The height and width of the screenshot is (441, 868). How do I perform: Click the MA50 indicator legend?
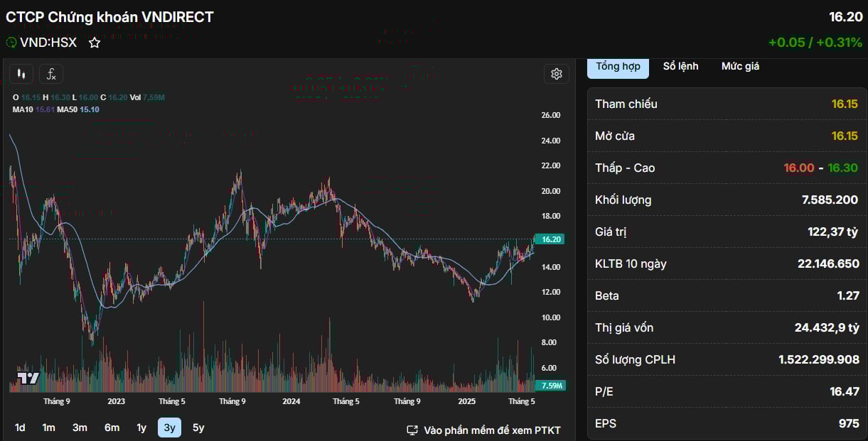[x=78, y=109]
